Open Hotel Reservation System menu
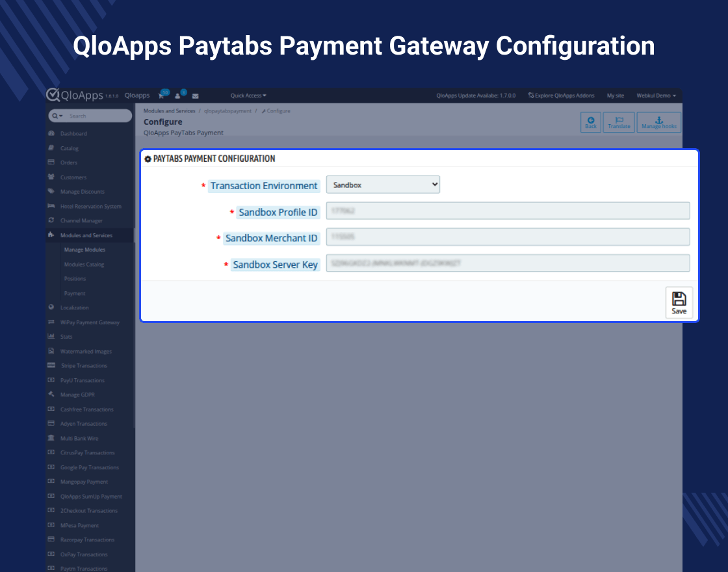Viewport: 728px width, 572px height. (x=90, y=206)
